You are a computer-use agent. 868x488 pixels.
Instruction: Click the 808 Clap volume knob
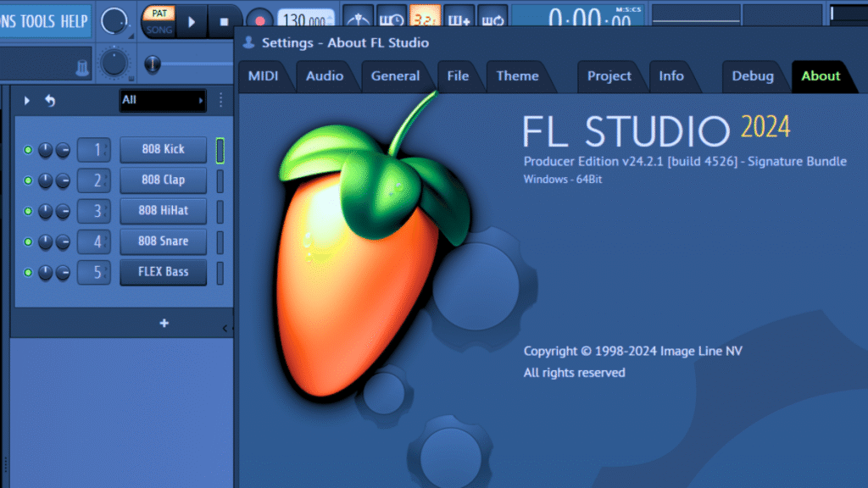(x=63, y=180)
